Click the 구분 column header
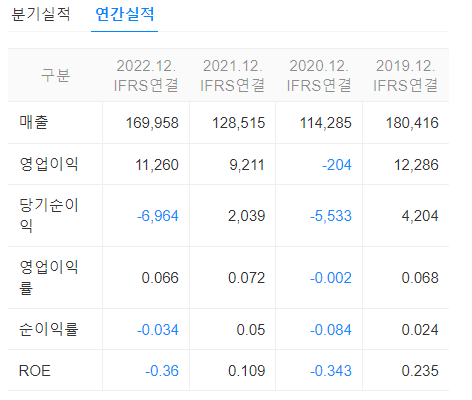Screen dimensions: 472x400 click(x=55, y=75)
